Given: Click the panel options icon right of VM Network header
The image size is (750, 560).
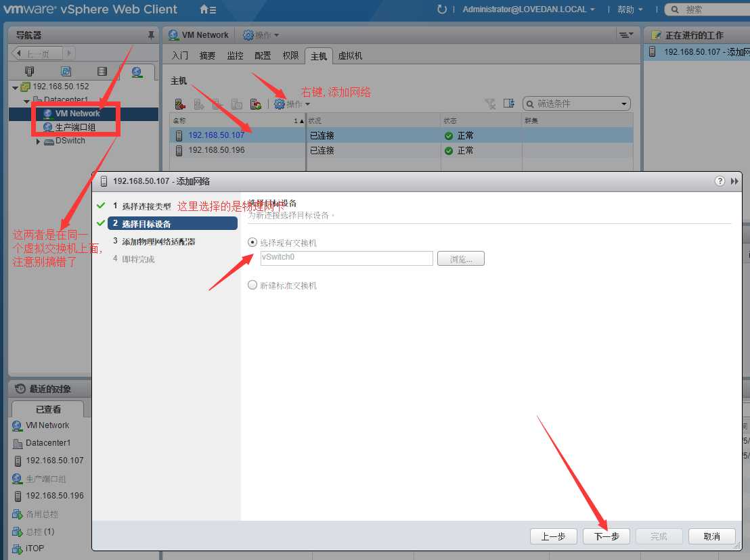Looking at the screenshot, I should click(625, 35).
